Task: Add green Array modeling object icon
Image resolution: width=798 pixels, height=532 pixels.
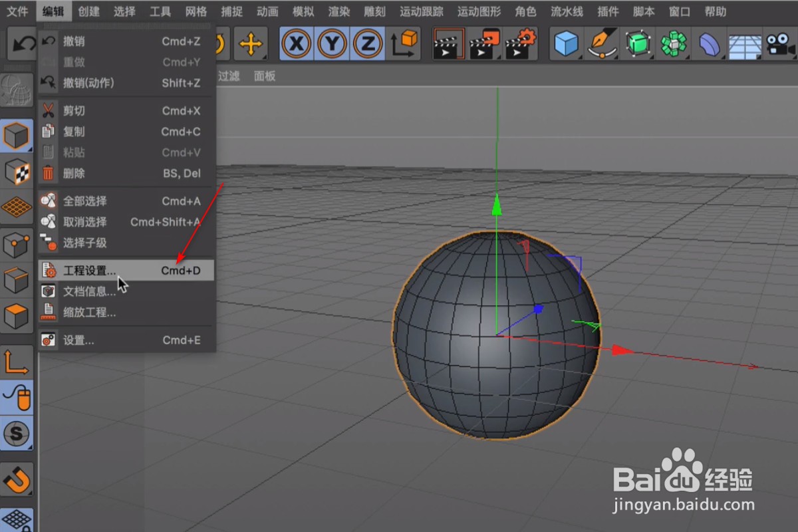Action: [x=674, y=45]
